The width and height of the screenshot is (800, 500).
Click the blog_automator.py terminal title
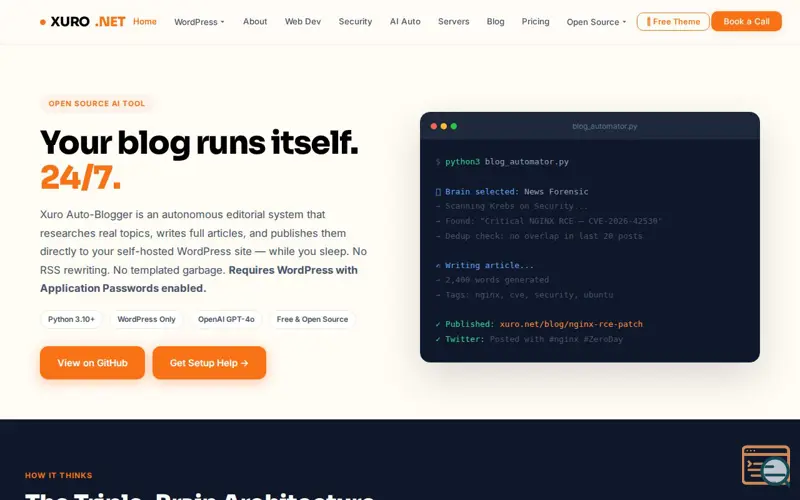coord(605,126)
